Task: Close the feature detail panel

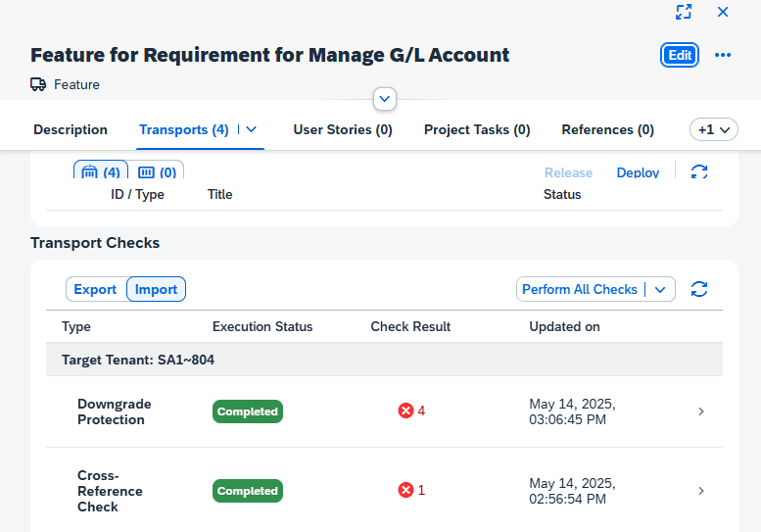Action: [723, 12]
